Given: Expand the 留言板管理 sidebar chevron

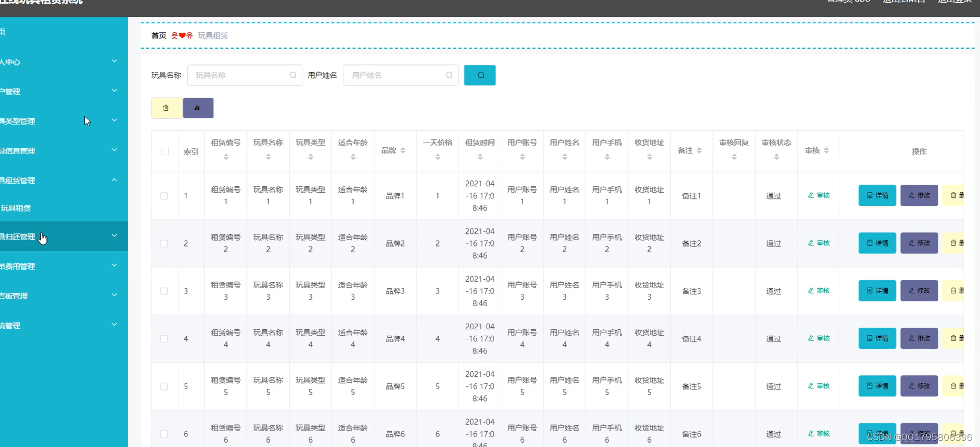Looking at the screenshot, I should [x=115, y=295].
